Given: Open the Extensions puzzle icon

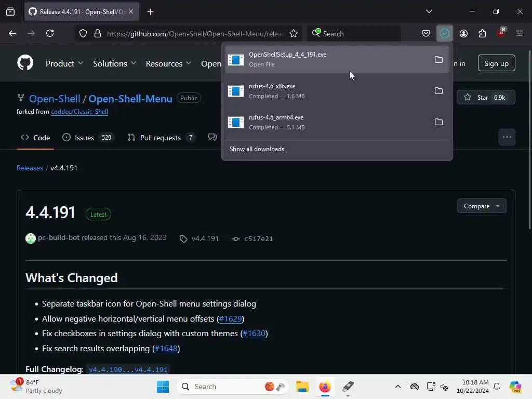Looking at the screenshot, I should [x=482, y=33].
